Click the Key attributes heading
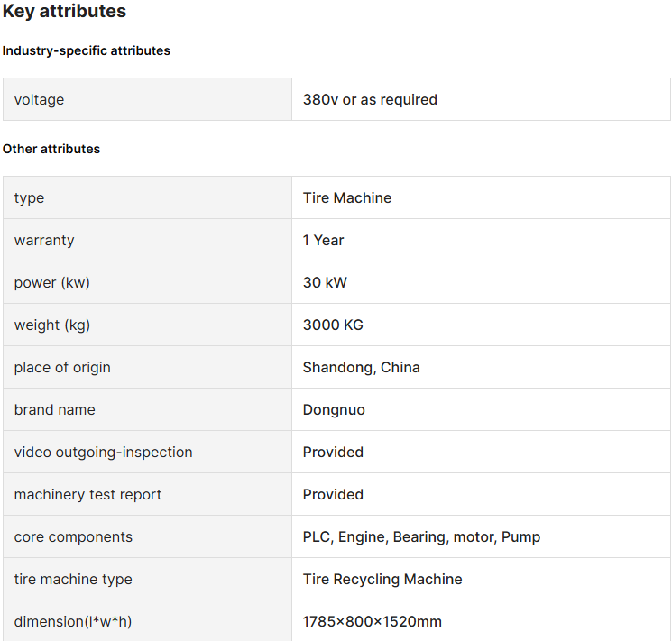The width and height of the screenshot is (672, 641). click(64, 11)
